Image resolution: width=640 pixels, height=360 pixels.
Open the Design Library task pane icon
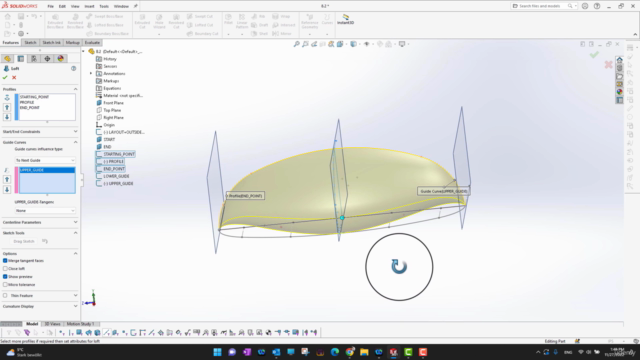[x=620, y=68]
